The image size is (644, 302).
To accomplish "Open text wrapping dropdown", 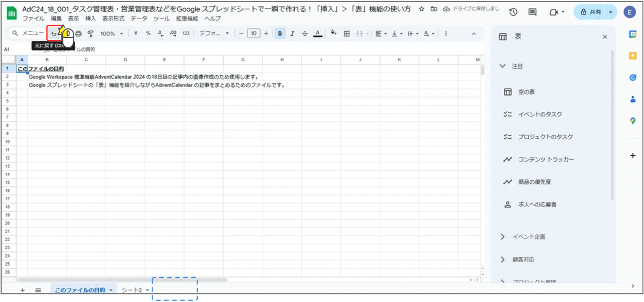I will 412,33.
